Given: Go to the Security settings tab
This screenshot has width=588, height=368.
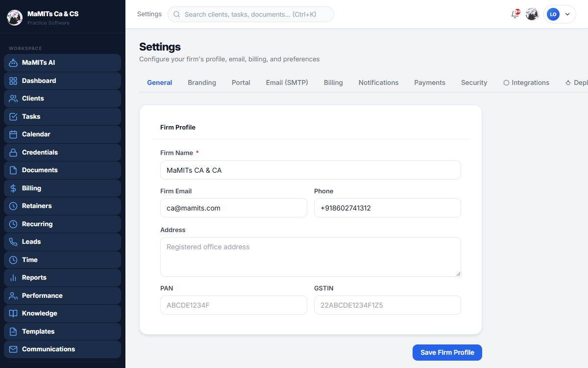Looking at the screenshot, I should (474, 82).
